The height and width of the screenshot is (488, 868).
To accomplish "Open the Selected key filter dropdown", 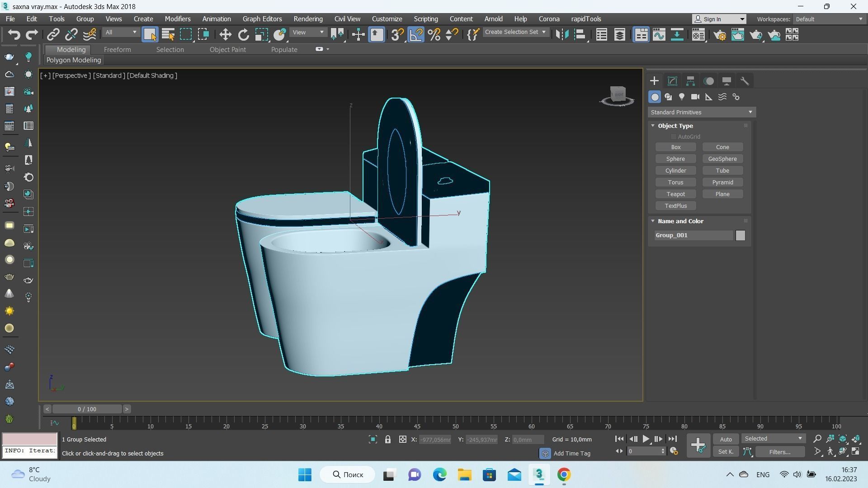I will (x=773, y=439).
